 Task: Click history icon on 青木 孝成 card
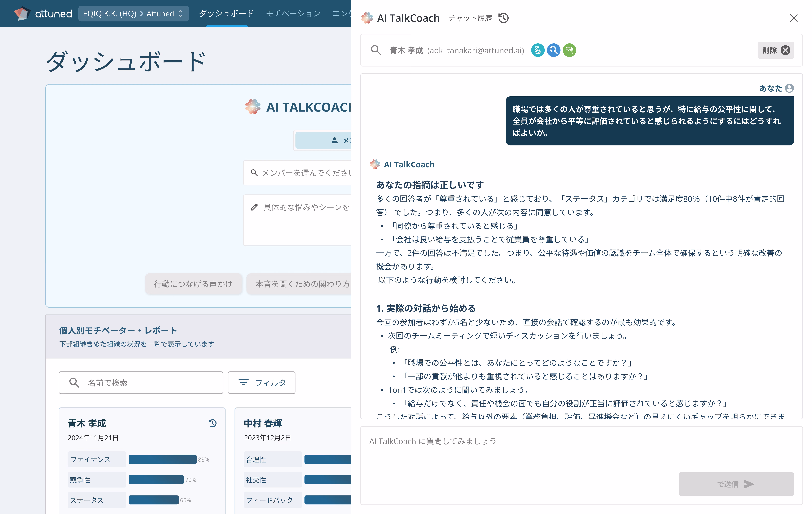tap(212, 423)
